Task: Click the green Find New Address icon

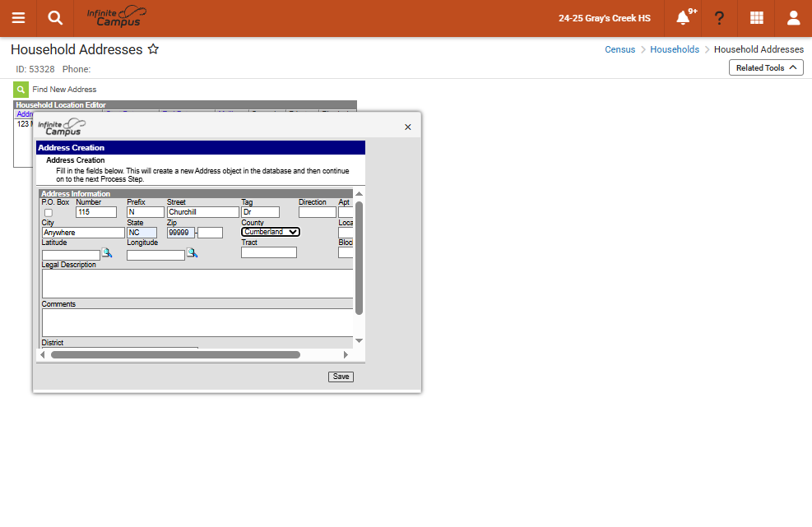Action: [21, 90]
